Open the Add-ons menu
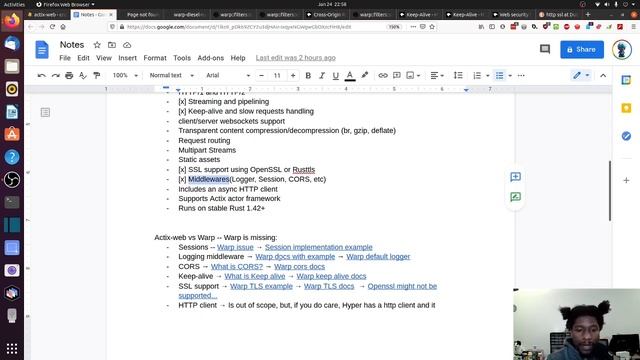This screenshot has width=640, height=360. [x=211, y=58]
